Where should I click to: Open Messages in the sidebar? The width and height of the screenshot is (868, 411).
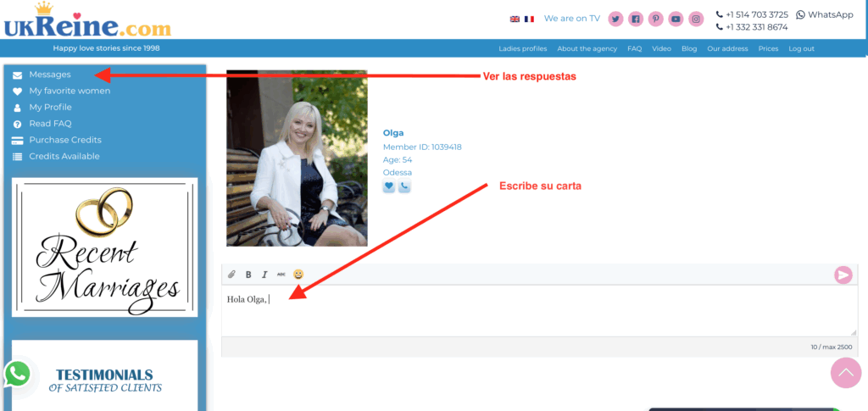click(50, 75)
